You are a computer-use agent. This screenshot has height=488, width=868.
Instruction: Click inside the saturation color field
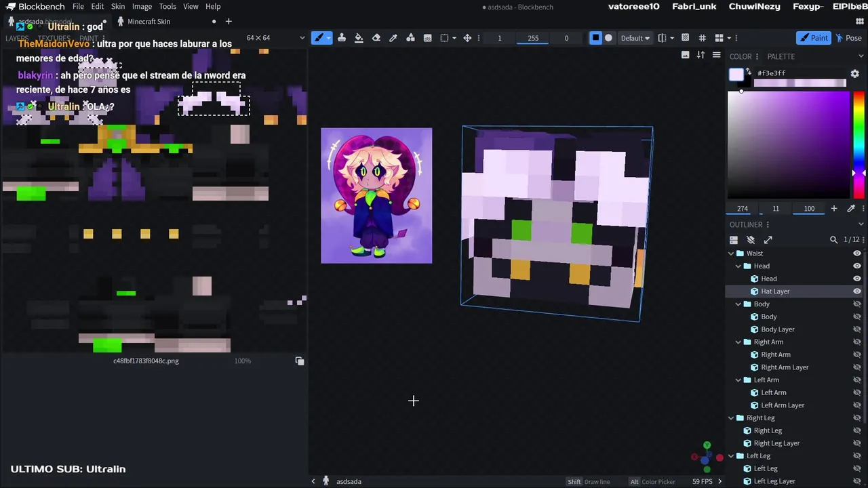pos(788,144)
